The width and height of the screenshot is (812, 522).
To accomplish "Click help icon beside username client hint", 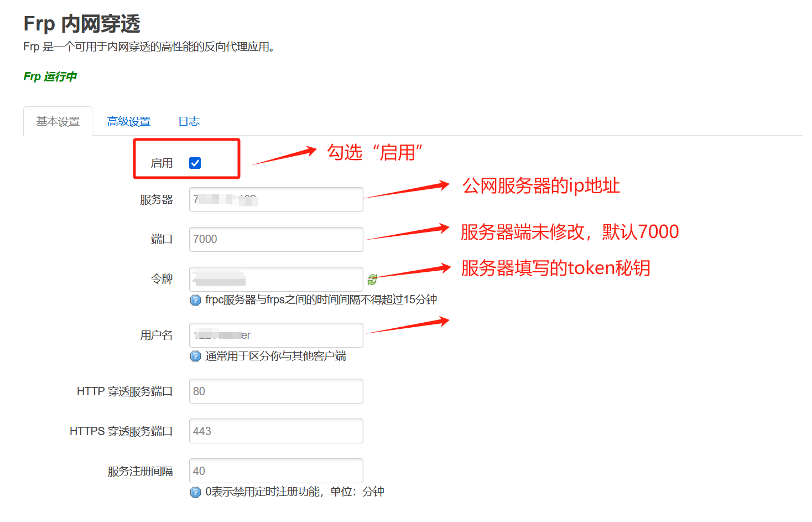I will pyautogui.click(x=195, y=356).
